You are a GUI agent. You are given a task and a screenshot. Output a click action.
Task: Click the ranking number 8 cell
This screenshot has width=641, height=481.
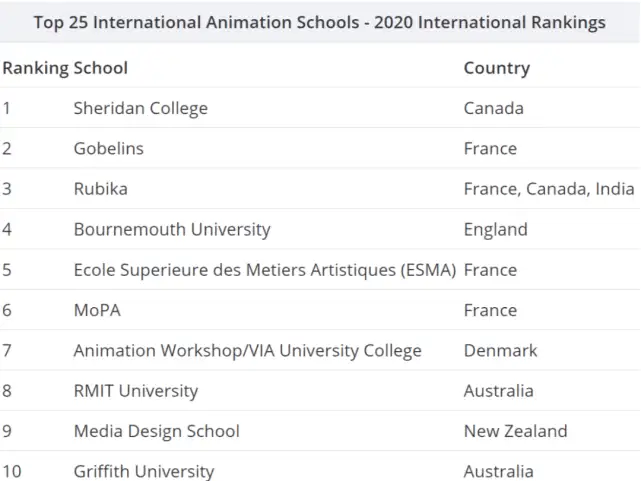point(7,391)
